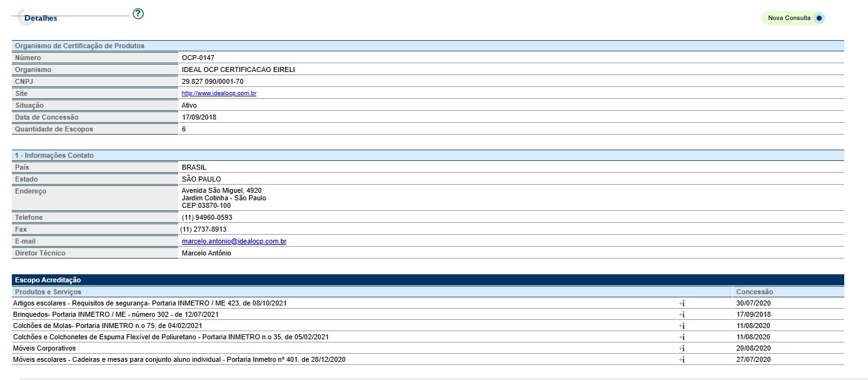Image resolution: width=868 pixels, height=380 pixels.
Task: Click the address line Avenida São Miguel, 4920
Action: (221, 190)
